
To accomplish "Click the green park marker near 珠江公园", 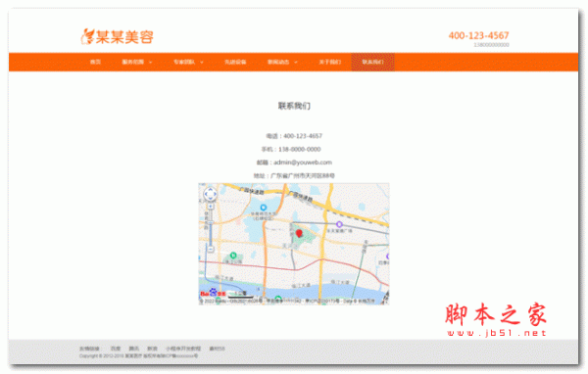I will tap(233, 256).
